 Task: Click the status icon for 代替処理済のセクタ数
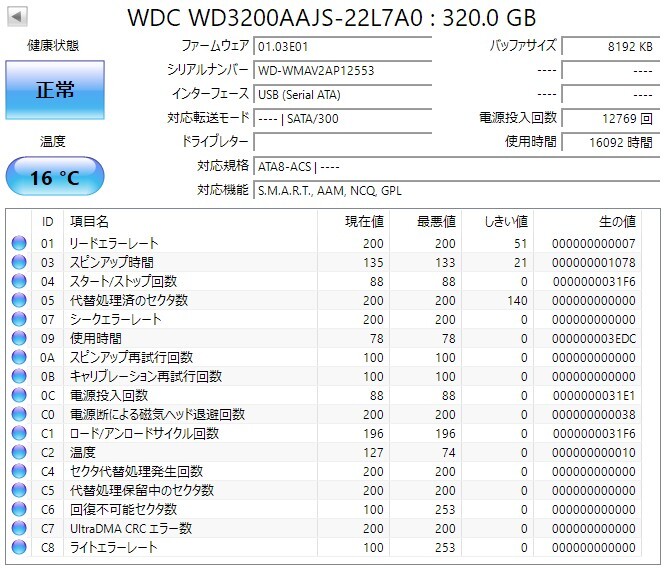pyautogui.click(x=19, y=300)
